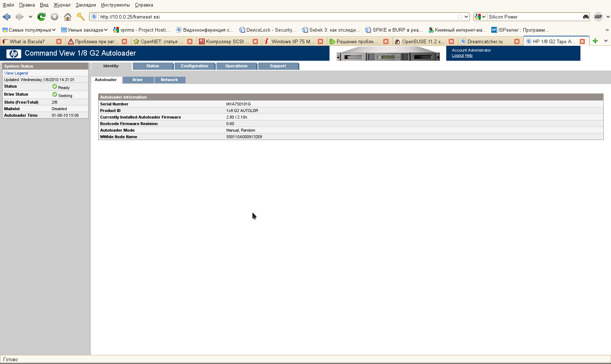Click the HP logo in the header

[13, 54]
